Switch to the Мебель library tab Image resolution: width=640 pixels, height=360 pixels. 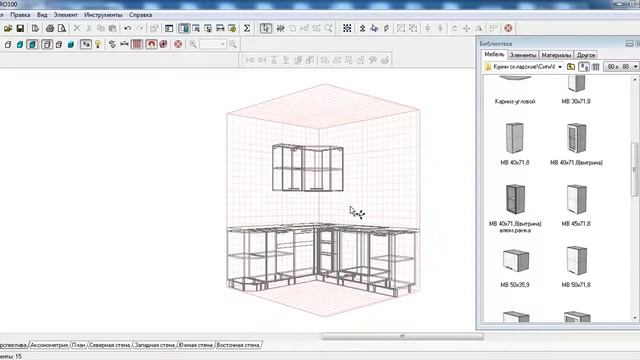point(494,54)
